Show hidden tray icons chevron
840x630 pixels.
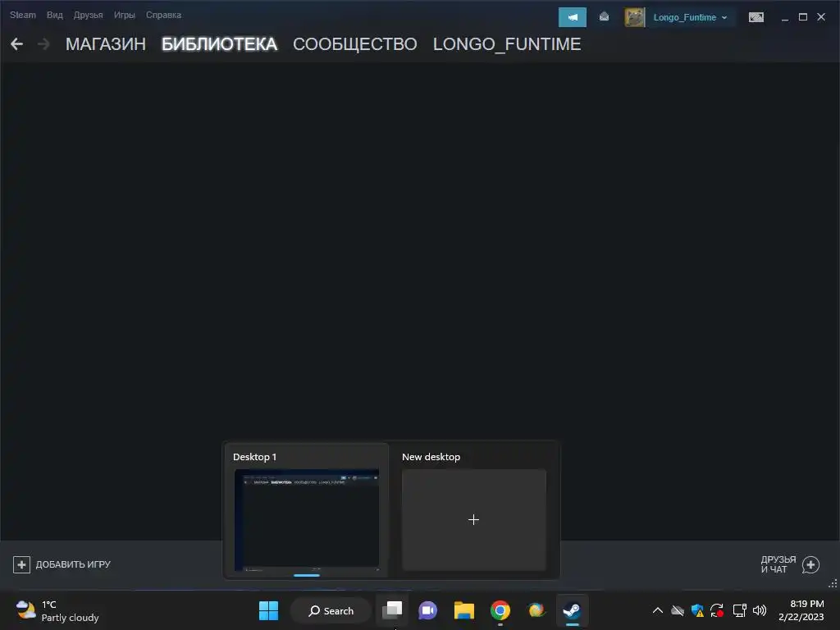click(x=658, y=610)
